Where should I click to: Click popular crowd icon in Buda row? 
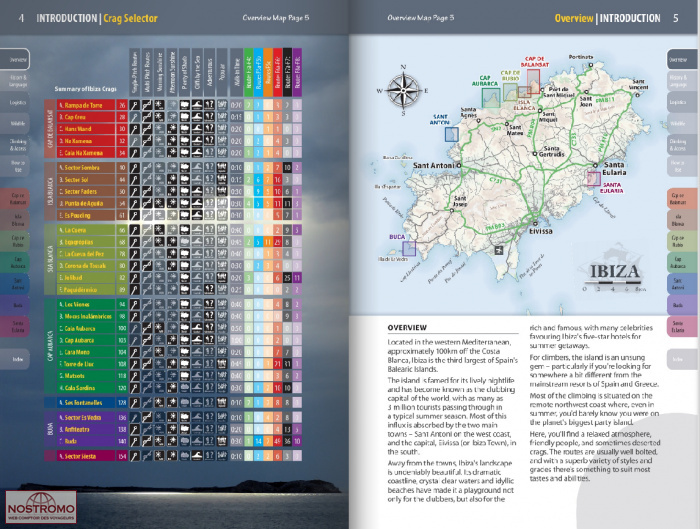pos(222,441)
